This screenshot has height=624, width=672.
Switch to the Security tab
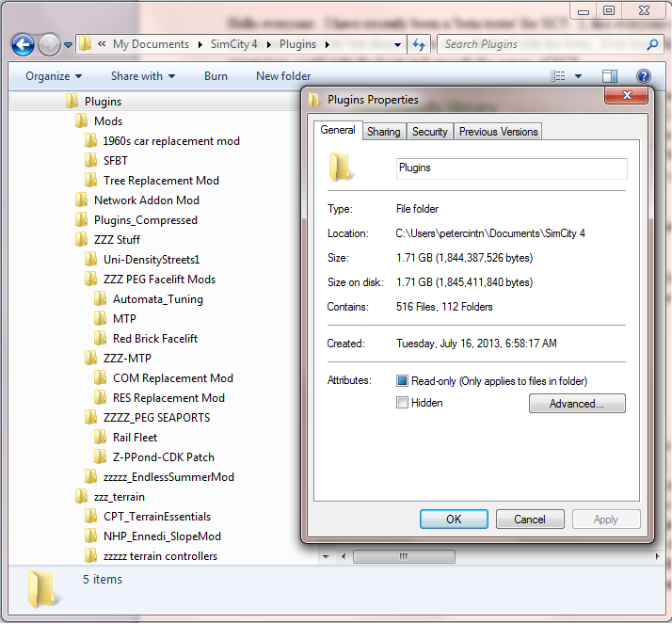point(429,132)
